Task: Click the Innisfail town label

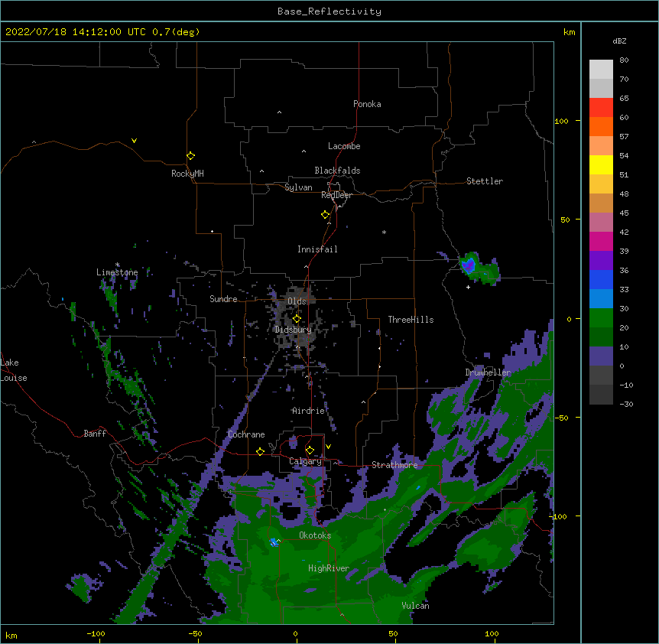Action: click(317, 249)
